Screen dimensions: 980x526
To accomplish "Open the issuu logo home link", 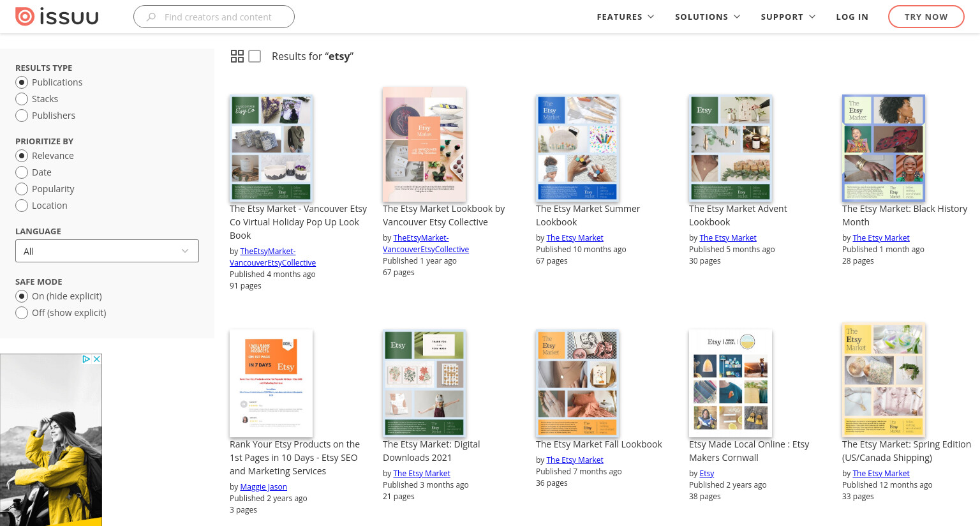I will tap(57, 17).
